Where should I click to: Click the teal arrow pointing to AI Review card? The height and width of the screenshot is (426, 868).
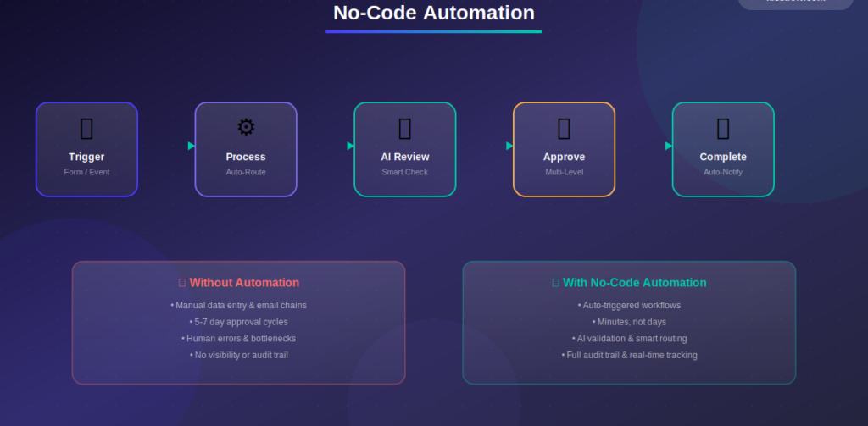pos(350,146)
